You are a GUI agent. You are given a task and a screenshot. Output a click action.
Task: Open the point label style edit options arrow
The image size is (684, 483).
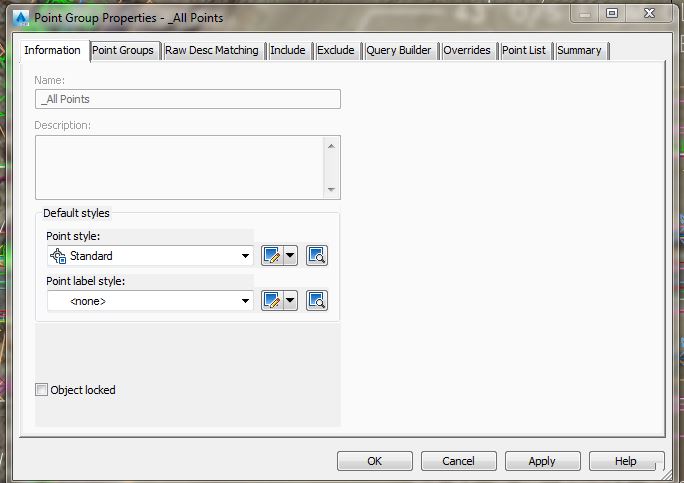pyautogui.click(x=291, y=301)
